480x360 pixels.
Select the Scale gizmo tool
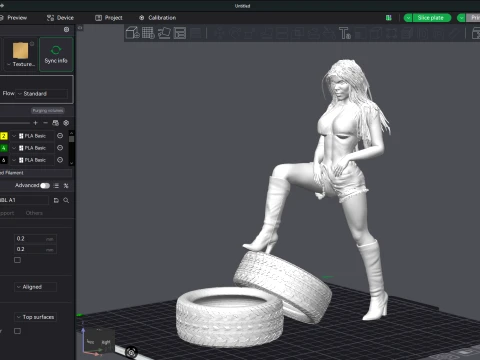(250, 33)
